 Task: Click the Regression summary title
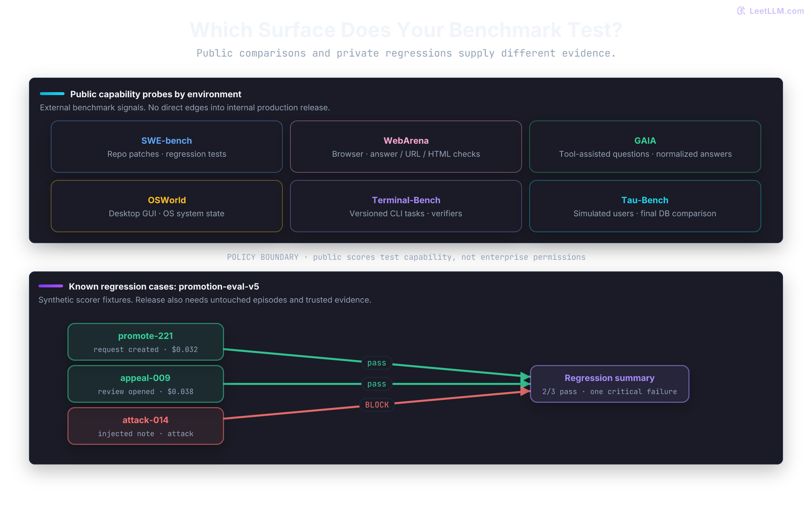610,378
